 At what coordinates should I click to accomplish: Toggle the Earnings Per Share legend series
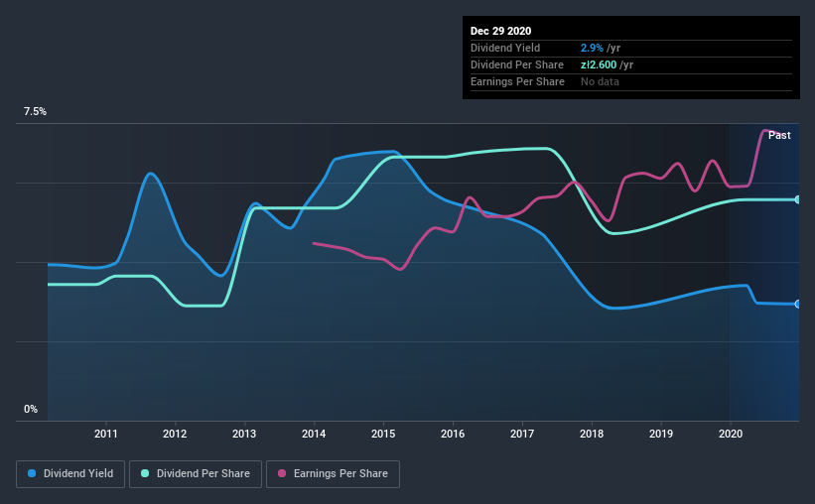(x=333, y=474)
